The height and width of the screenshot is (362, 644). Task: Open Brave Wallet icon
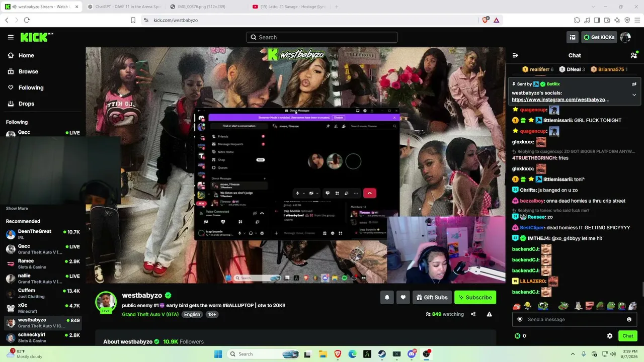607,20
